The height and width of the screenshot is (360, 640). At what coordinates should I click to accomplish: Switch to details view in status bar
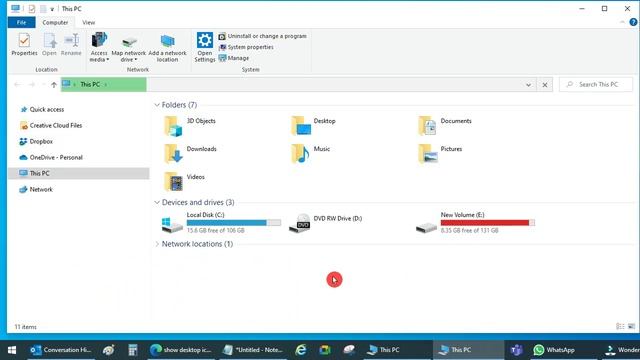point(620,327)
